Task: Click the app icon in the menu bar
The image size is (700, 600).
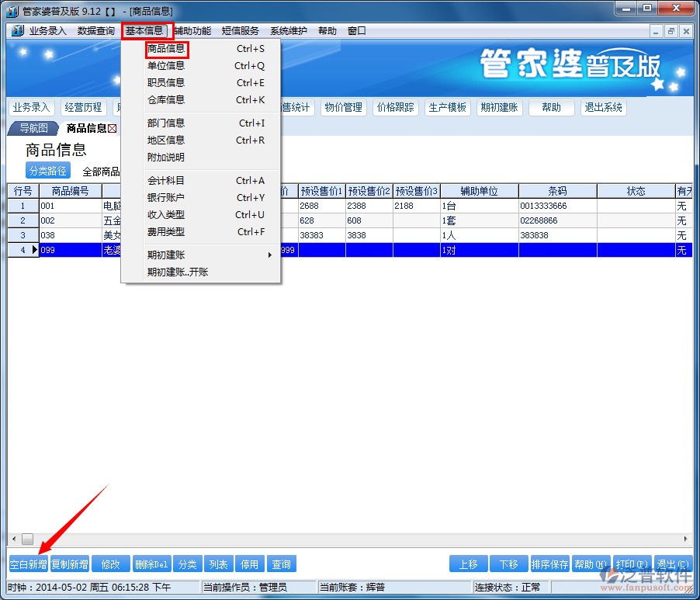Action: [x=17, y=30]
